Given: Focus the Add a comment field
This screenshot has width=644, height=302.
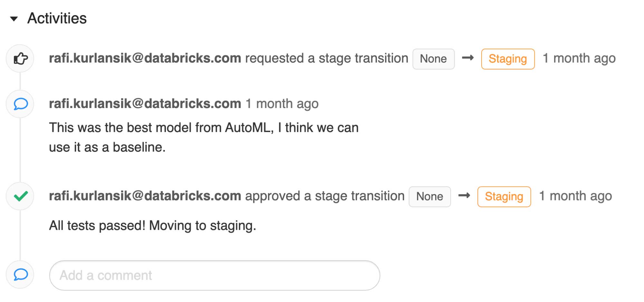Looking at the screenshot, I should pos(215,276).
